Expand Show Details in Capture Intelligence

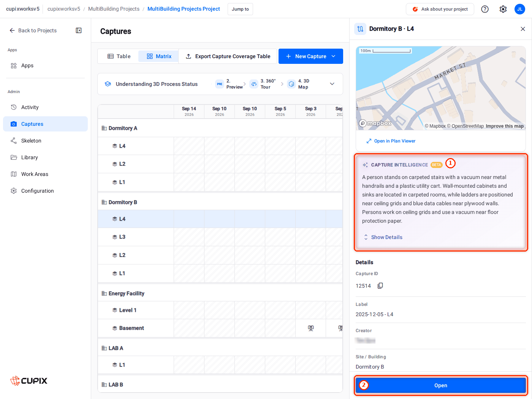click(x=383, y=237)
